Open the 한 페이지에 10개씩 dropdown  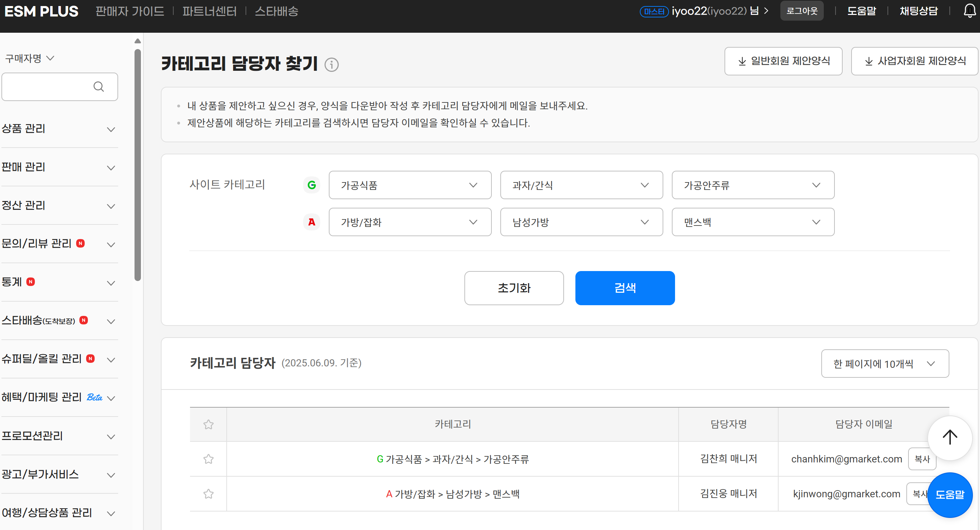click(885, 364)
